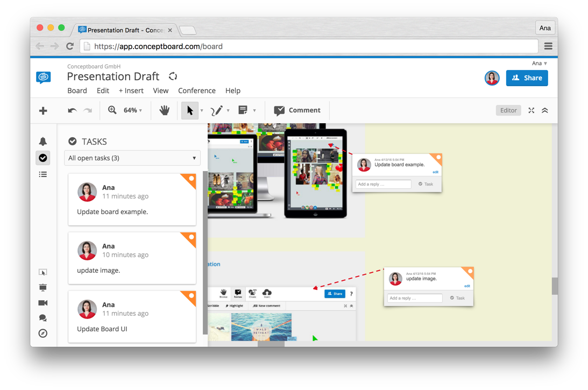Select the pen scribble tool

point(216,110)
